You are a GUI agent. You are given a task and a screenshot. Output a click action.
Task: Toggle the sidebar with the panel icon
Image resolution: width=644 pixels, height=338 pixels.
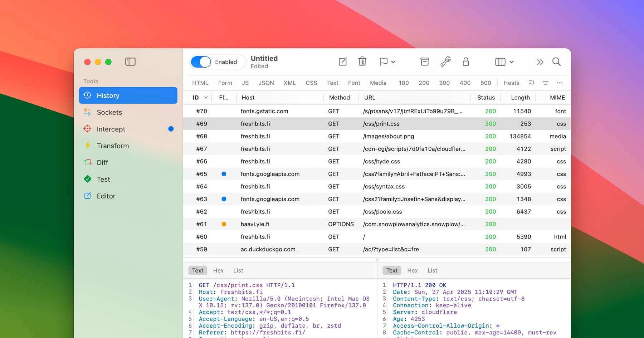coord(130,62)
